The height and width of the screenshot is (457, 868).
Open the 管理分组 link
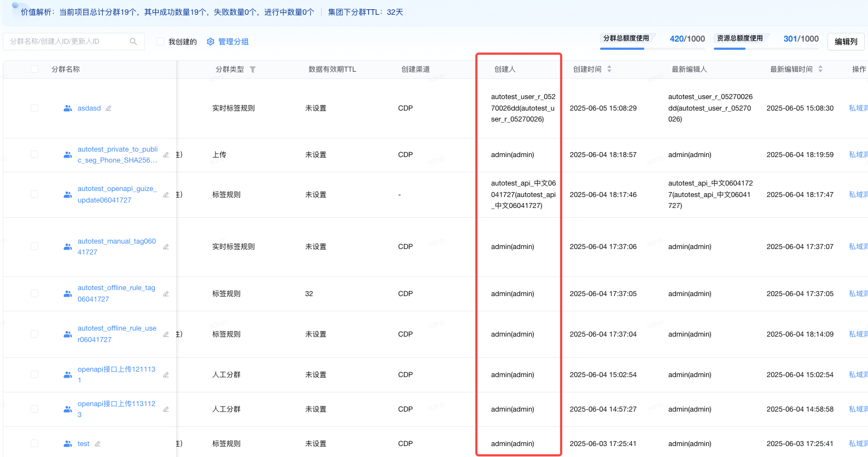click(234, 42)
